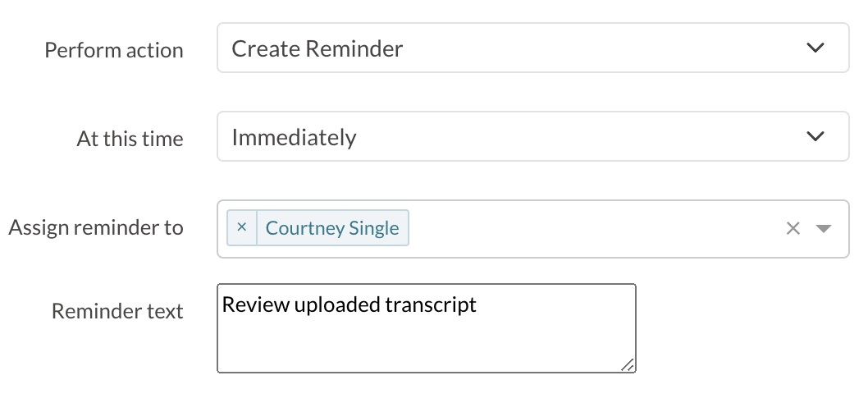868x412 pixels.
Task: Expand the At this time chevron
Action: pos(815,136)
